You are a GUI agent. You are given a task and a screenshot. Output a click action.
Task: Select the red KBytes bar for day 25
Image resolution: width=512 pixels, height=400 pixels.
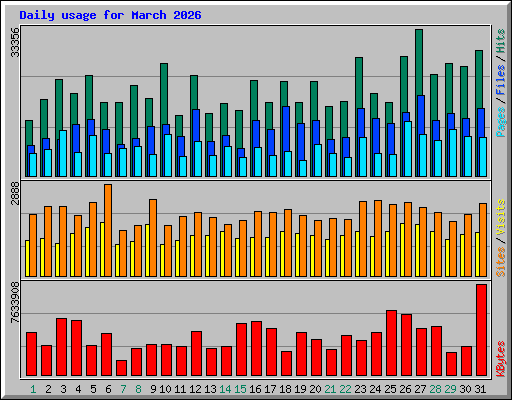coord(391,343)
